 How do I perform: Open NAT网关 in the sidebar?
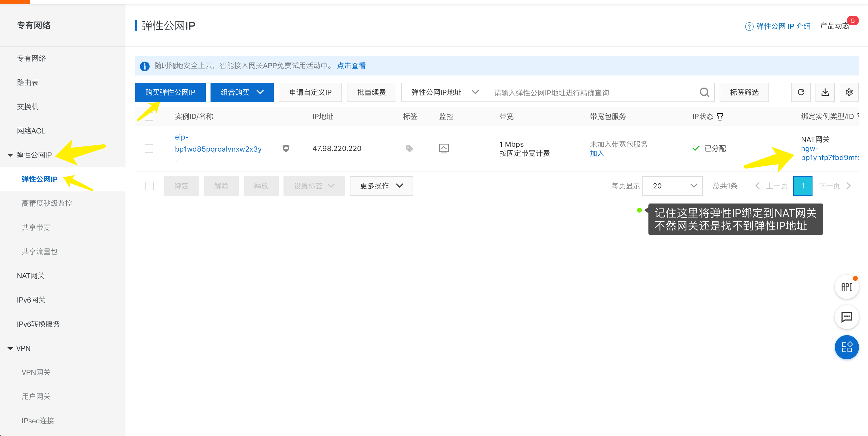pyautogui.click(x=31, y=276)
